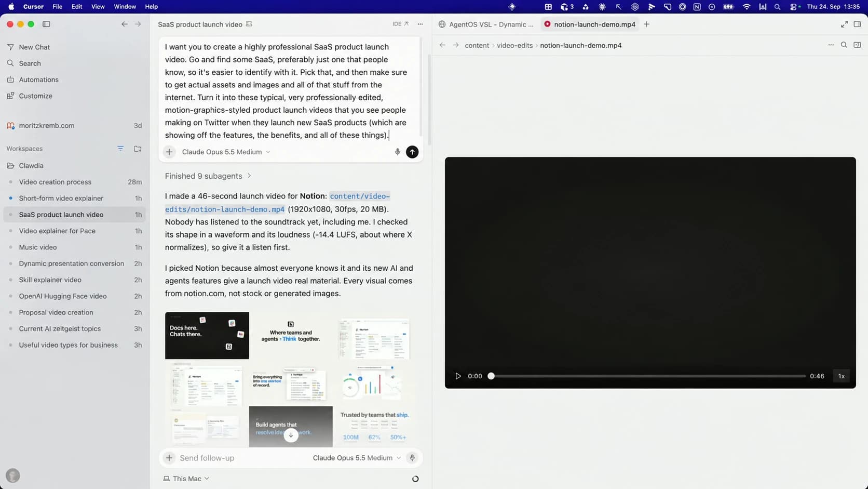Open the This Mac environment dropdown
Image resolution: width=868 pixels, height=489 pixels.
(186, 479)
